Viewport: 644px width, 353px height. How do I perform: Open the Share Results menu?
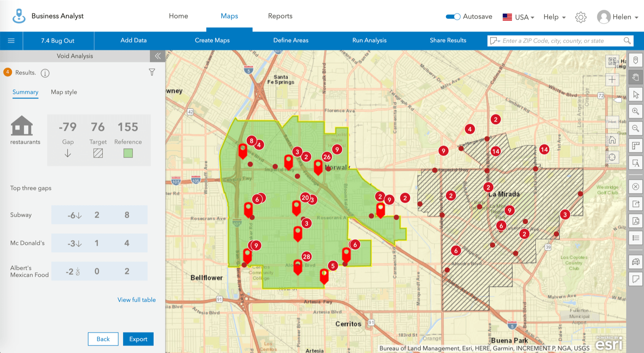tap(448, 40)
